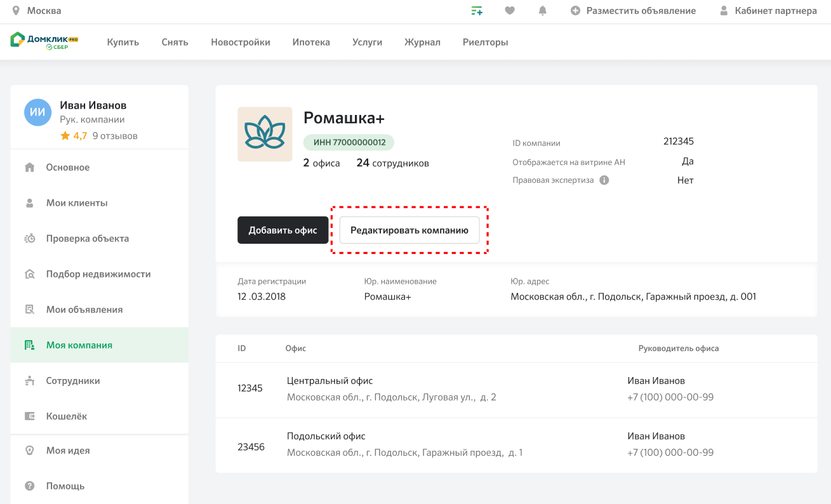This screenshot has height=504, width=831.
Task: Click the phone number in Подольский офис row
Action: click(x=670, y=453)
